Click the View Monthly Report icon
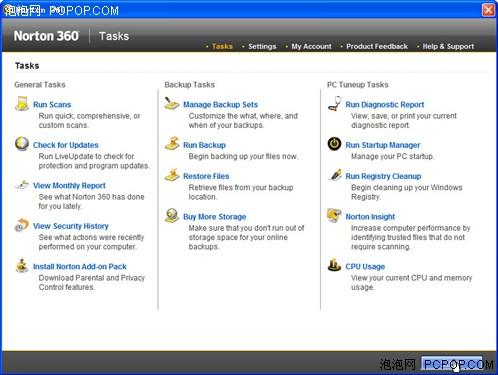498x375 pixels. coord(22,185)
